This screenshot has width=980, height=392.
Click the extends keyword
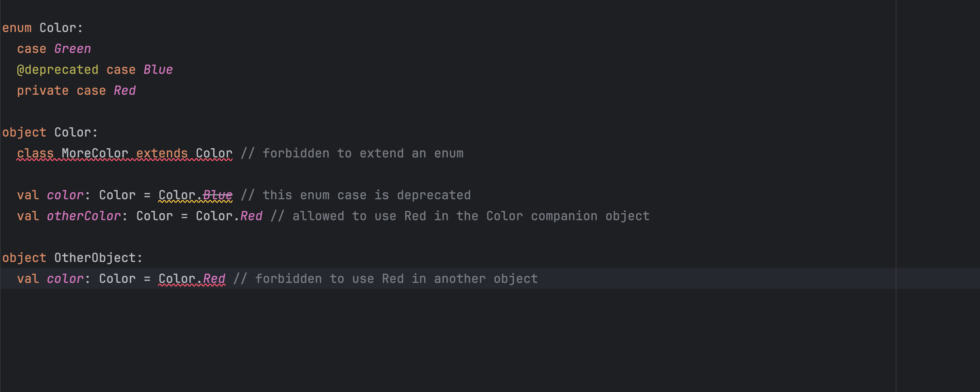click(162, 154)
